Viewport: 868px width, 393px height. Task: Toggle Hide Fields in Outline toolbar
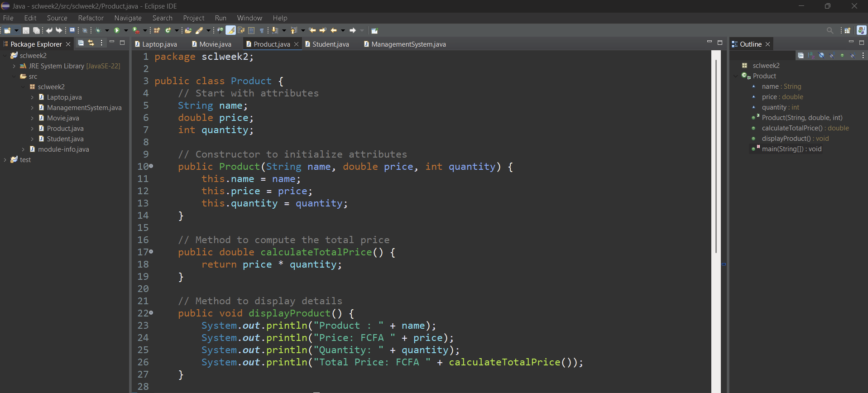tap(821, 55)
